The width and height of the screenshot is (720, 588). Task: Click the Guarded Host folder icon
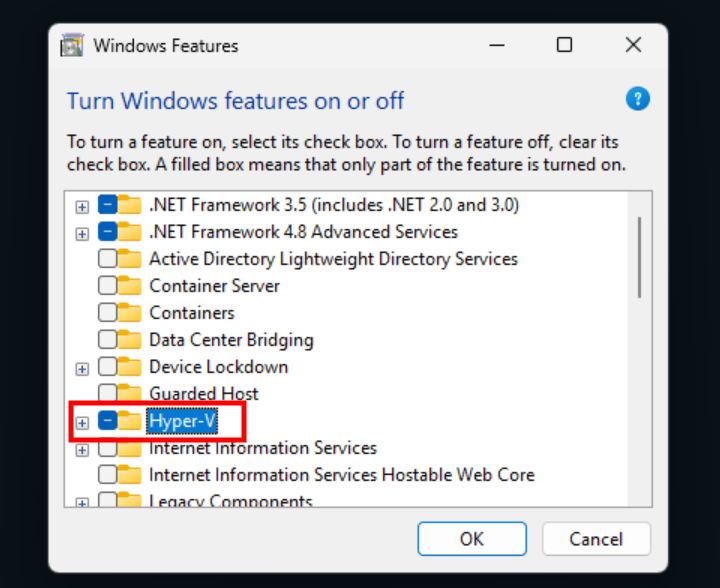tap(130, 394)
